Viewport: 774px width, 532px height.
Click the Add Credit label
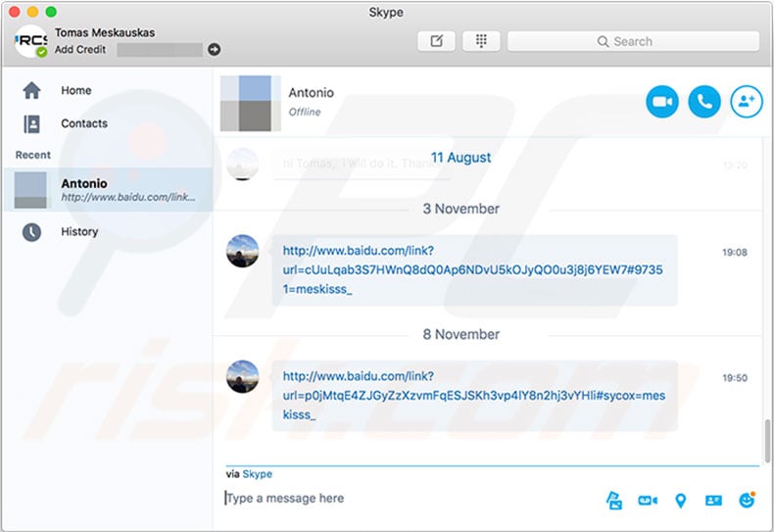click(x=80, y=49)
